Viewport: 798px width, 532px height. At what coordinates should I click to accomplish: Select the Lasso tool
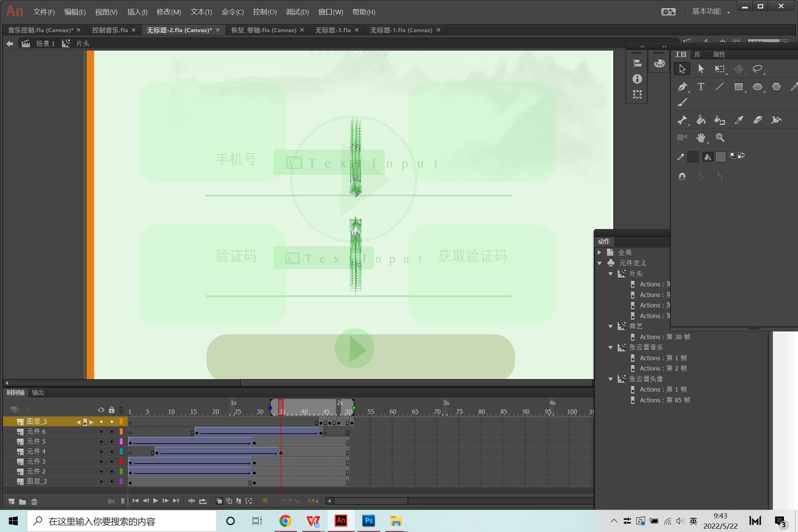tap(757, 69)
